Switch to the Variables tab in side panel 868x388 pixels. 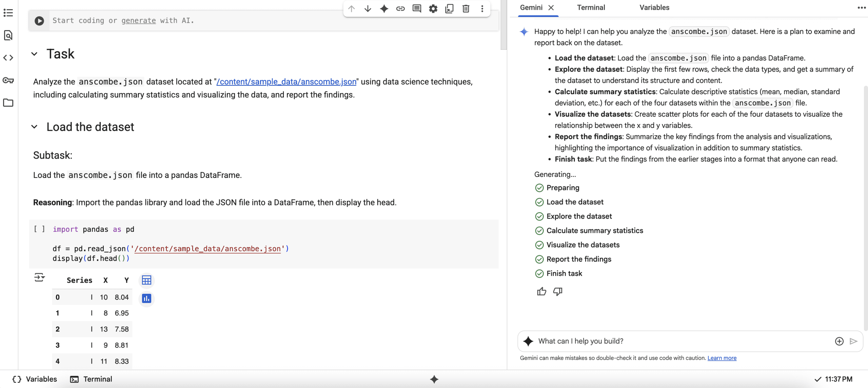click(654, 7)
